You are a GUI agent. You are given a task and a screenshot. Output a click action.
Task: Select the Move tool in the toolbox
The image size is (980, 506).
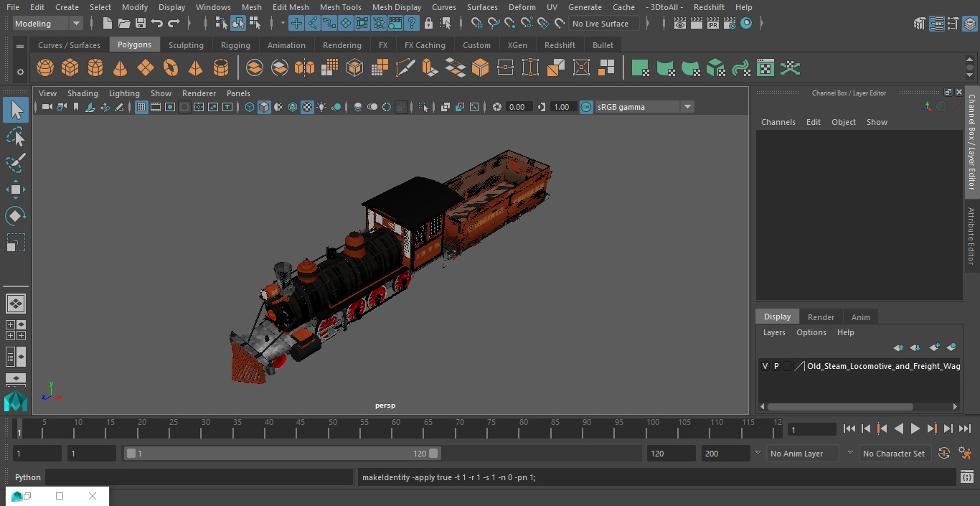[15, 189]
